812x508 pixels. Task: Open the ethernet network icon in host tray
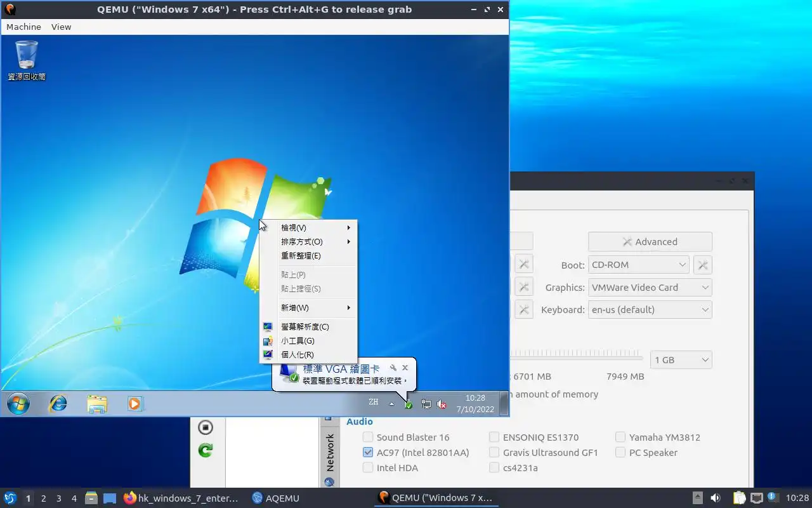(x=756, y=498)
